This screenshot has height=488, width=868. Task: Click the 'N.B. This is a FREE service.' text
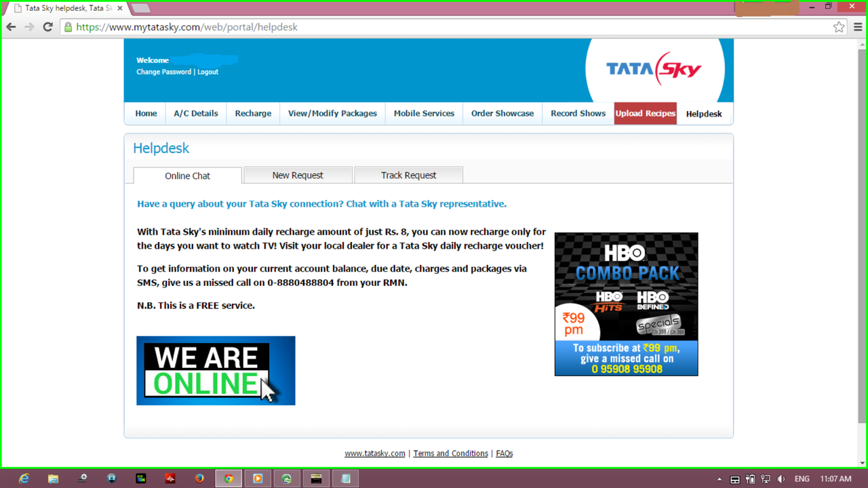pyautogui.click(x=196, y=306)
